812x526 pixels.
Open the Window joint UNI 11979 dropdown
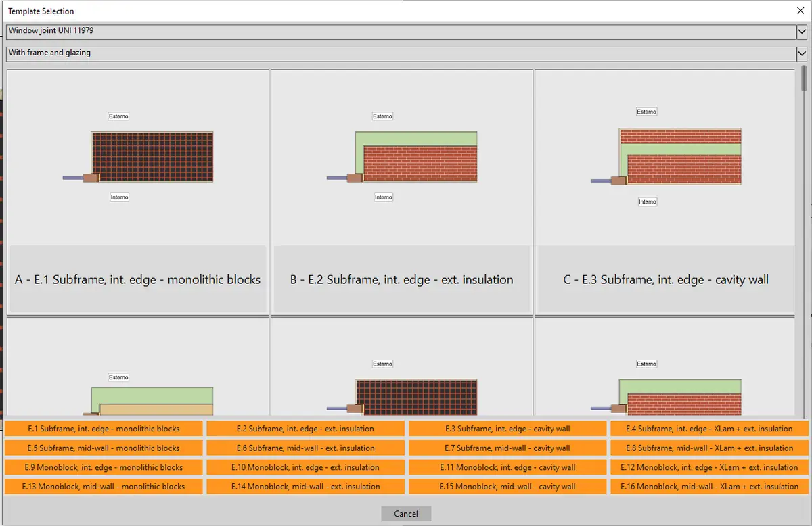tap(406, 32)
